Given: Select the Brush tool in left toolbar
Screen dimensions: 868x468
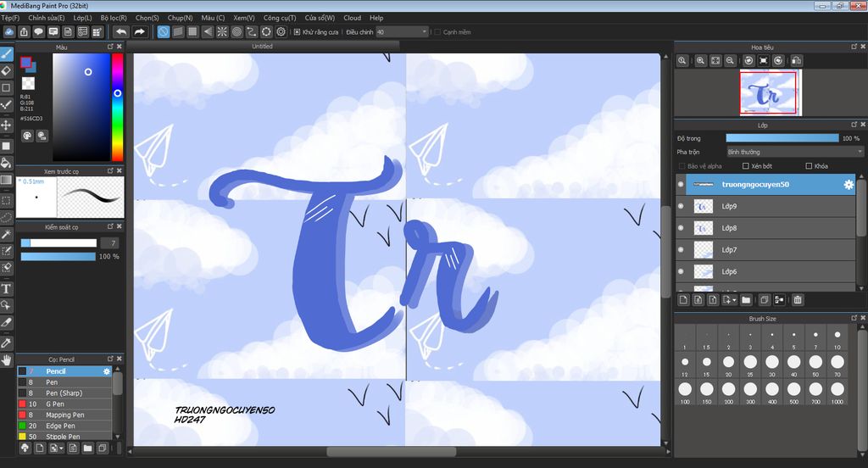Looking at the screenshot, I should (6, 54).
